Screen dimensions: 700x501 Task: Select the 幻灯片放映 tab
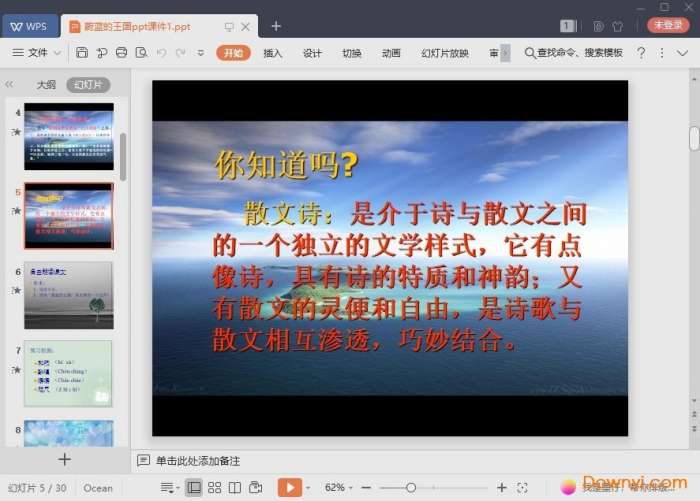click(445, 53)
